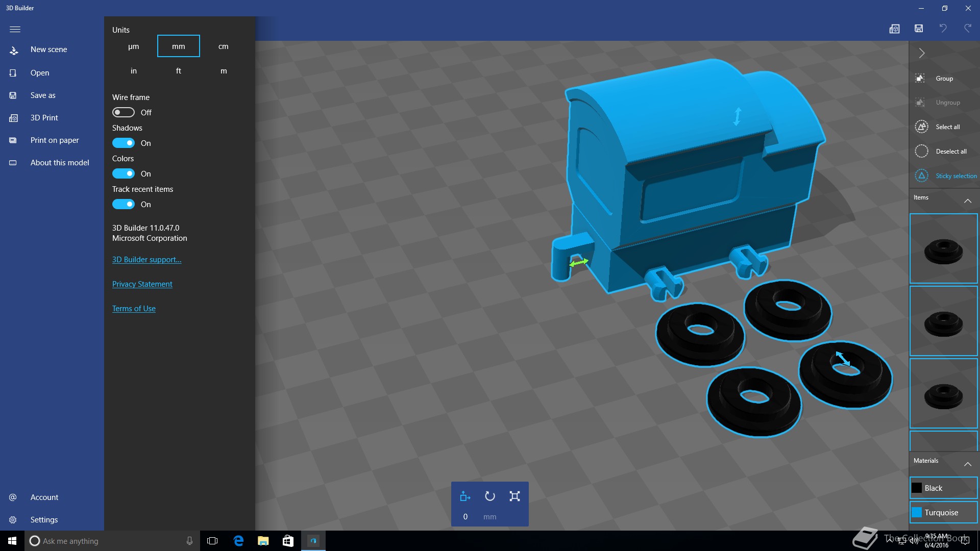Click the Account @ icon
The width and height of the screenshot is (980, 551).
(x=13, y=497)
